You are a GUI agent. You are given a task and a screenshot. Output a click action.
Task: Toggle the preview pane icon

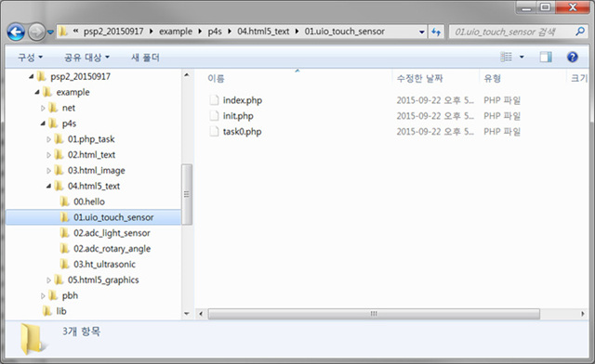(546, 57)
